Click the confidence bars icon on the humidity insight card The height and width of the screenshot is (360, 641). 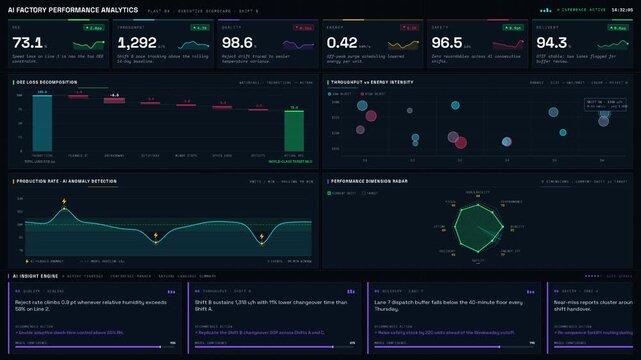[172, 292]
